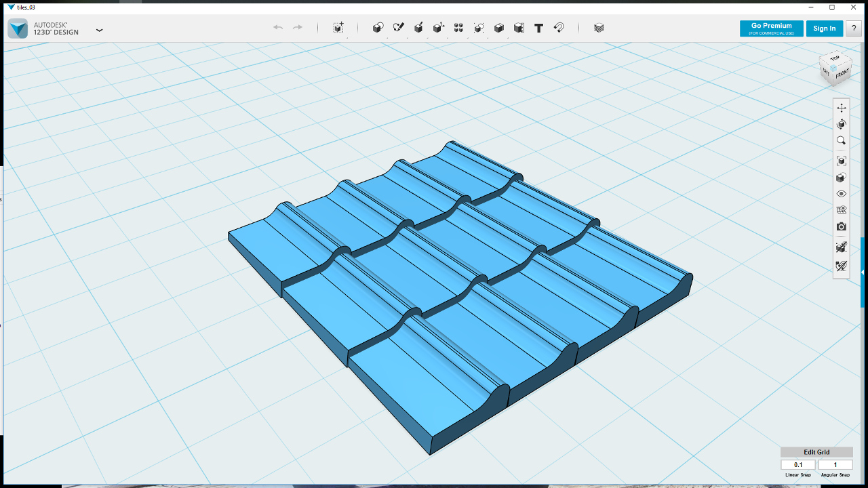
Task: Select the Zoom magnifier tool
Action: [842, 141]
